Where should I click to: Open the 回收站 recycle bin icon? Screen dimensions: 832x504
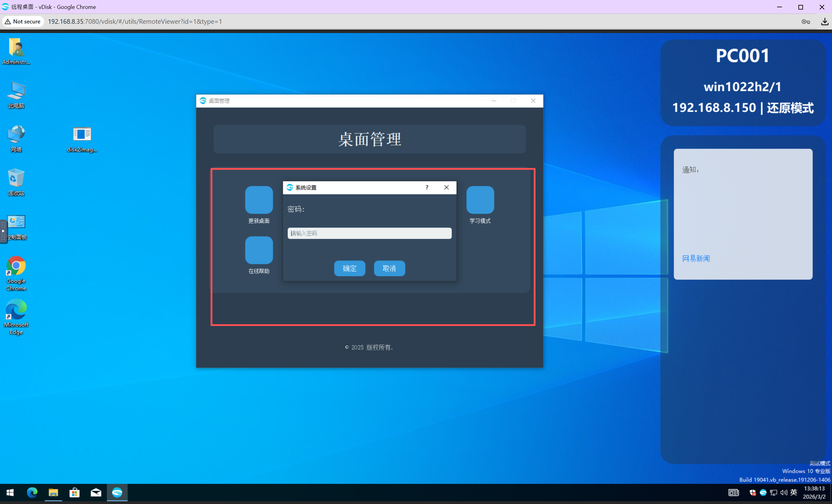pyautogui.click(x=16, y=178)
